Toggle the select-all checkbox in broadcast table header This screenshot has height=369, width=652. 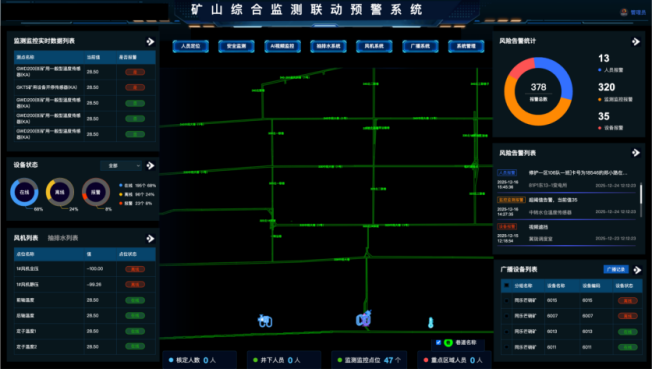tap(506, 285)
